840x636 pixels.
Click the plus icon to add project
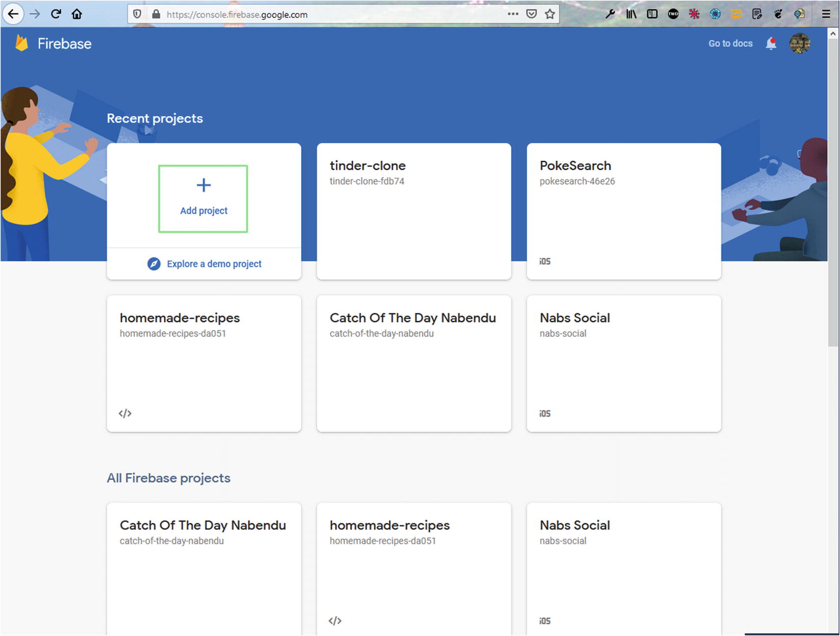coord(204,185)
